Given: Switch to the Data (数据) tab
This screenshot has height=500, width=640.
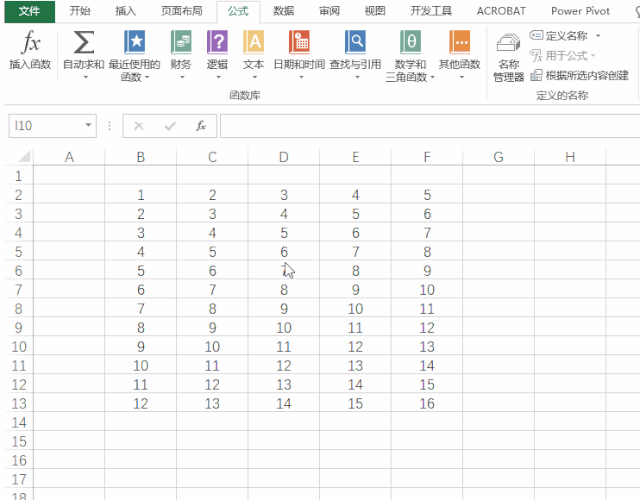Looking at the screenshot, I should [284, 11].
